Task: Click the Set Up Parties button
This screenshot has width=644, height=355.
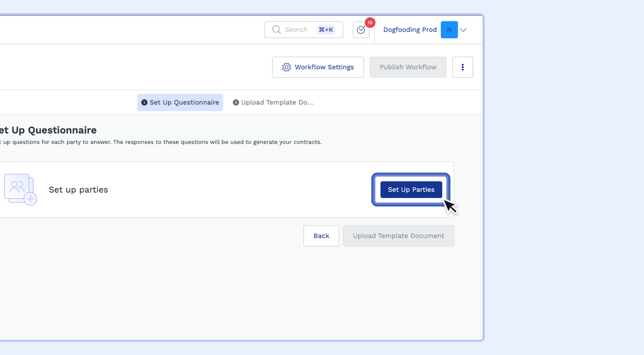Action: click(411, 190)
